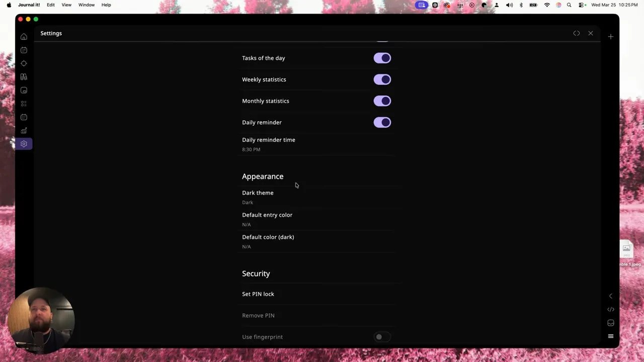
Task: Enable the Use fingerprint toggle
Action: [382, 337]
